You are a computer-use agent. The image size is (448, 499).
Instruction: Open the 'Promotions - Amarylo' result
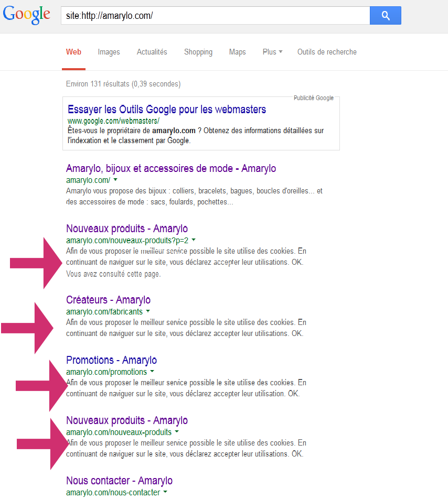pyautogui.click(x=111, y=360)
